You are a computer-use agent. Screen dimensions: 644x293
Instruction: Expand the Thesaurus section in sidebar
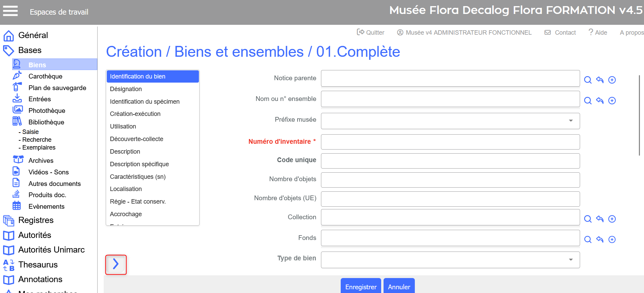coord(38,264)
